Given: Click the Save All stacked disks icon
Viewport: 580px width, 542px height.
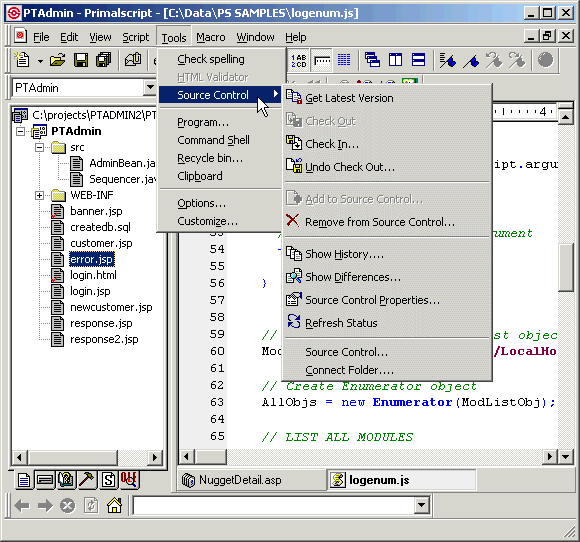Looking at the screenshot, I should point(104,60).
